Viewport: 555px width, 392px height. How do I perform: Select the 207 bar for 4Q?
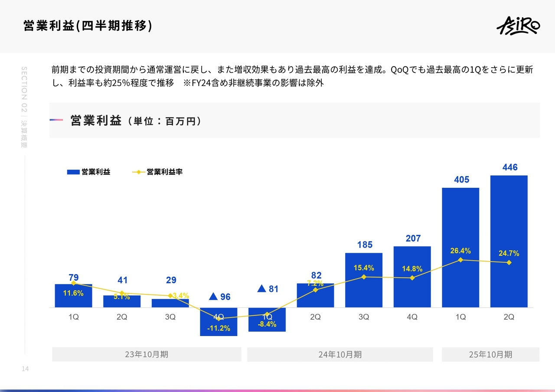point(412,277)
